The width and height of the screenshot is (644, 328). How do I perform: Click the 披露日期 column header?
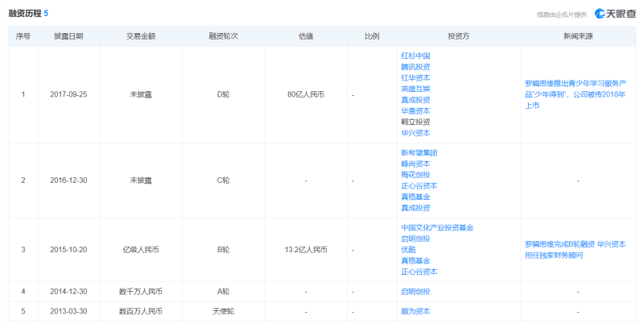[x=68, y=36]
